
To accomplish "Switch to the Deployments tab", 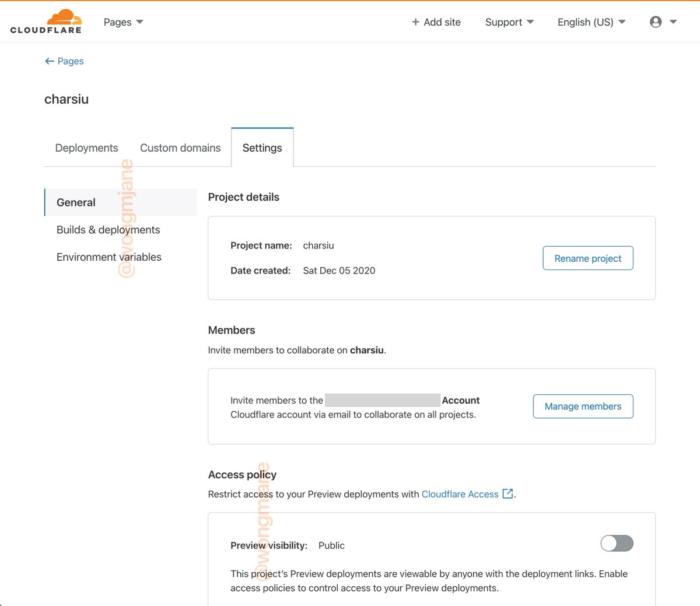I will 86,148.
